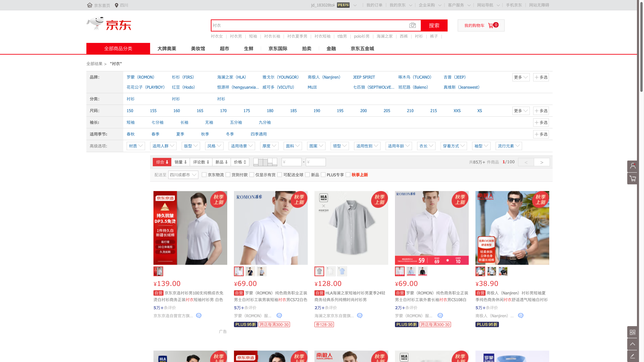The height and width of the screenshot is (362, 644).
Task: Select the 四季通用 season filter
Action: pos(259,134)
